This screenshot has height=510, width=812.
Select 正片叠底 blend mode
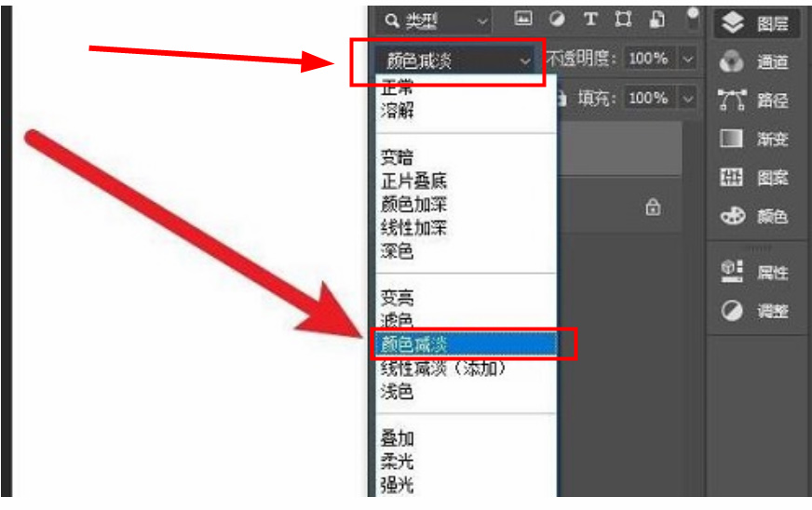pyautogui.click(x=467, y=181)
